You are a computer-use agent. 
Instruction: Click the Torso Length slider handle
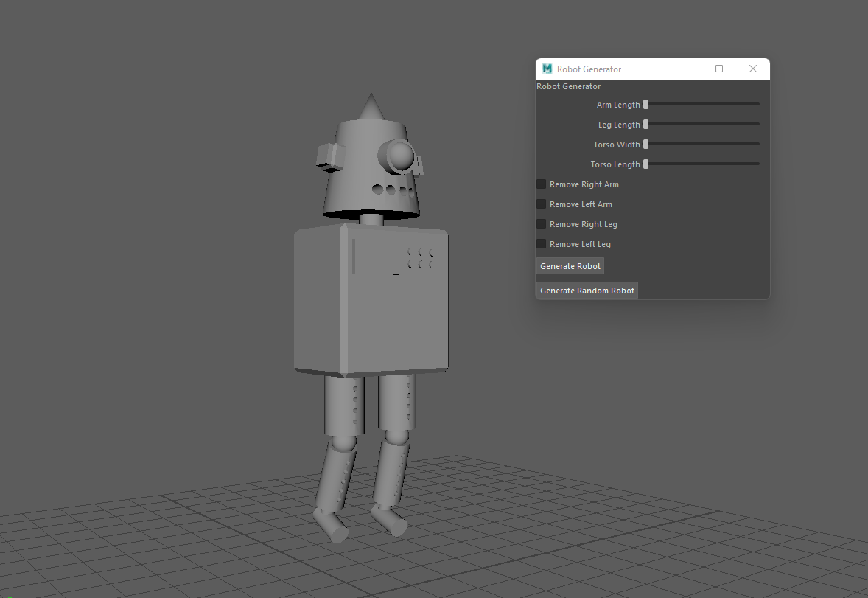(645, 164)
